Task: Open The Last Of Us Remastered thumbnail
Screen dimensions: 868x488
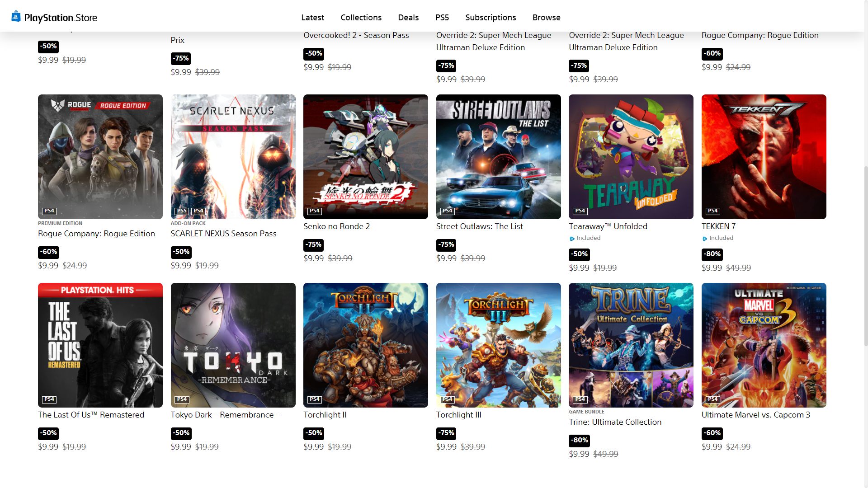Action: tap(100, 345)
